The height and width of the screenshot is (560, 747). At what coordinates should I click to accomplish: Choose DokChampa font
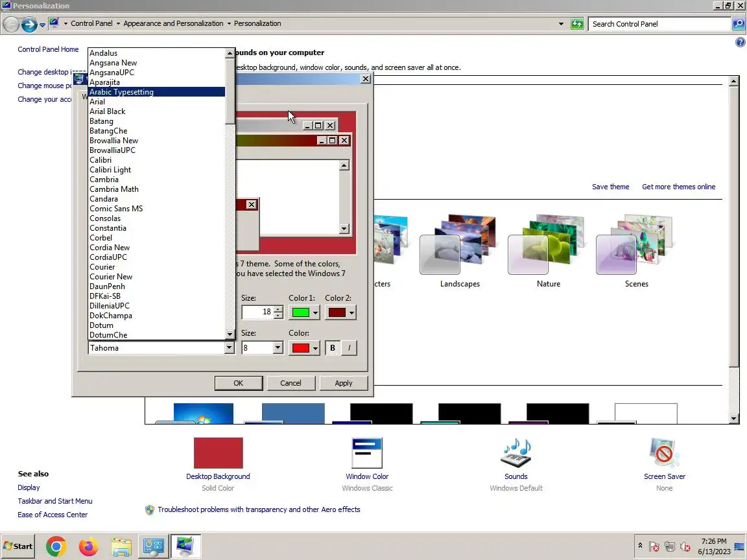(x=157, y=315)
